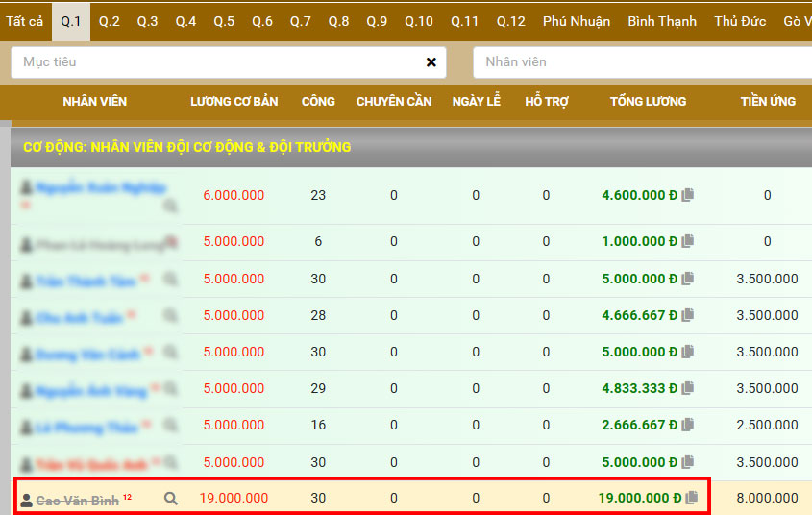Copy the 4.666.667 Đ total salary value
The width and height of the screenshot is (812, 515).
coord(688,315)
